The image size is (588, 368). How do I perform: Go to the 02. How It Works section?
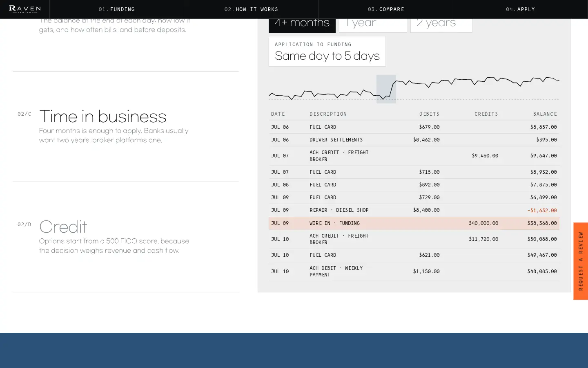[251, 9]
